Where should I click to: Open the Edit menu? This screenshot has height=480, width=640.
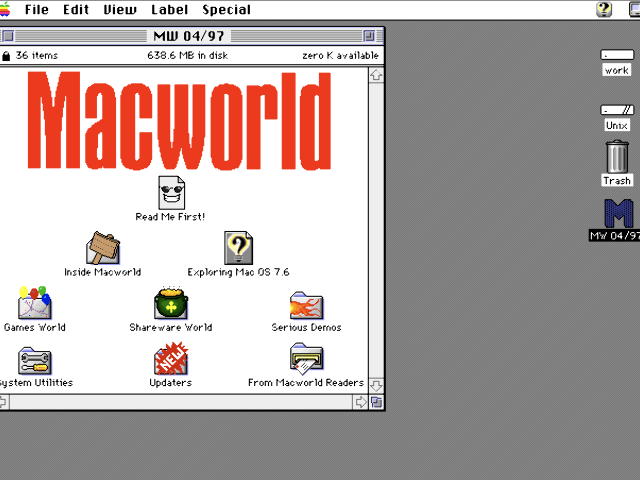pos(76,9)
